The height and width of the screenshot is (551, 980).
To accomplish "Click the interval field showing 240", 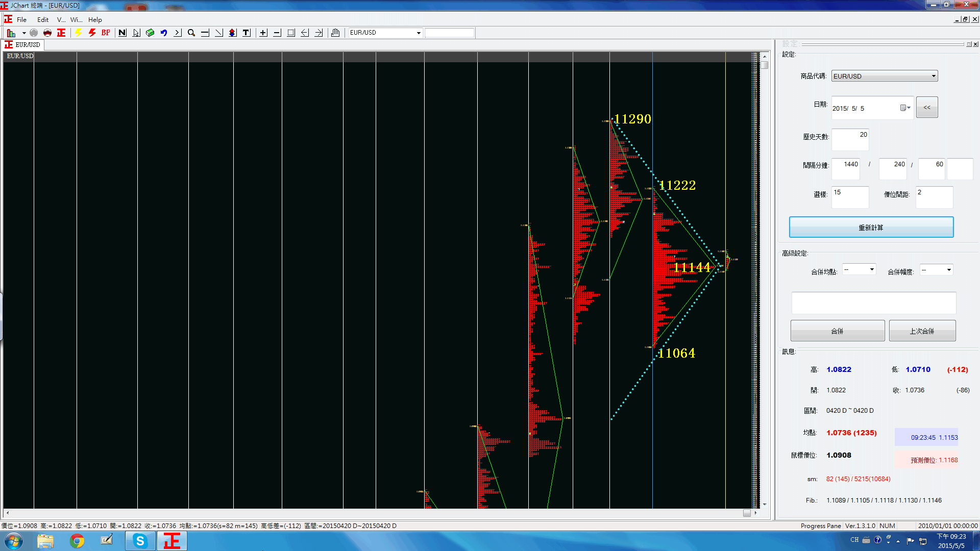I will point(893,168).
